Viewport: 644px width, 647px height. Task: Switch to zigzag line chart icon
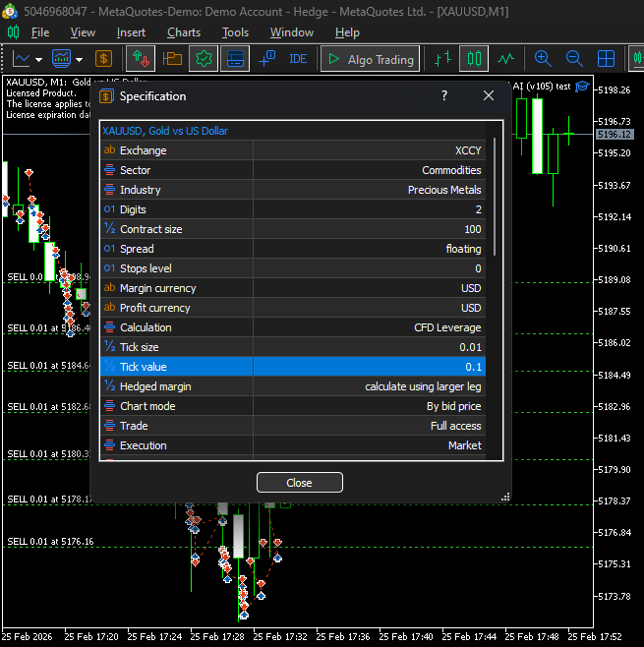pos(505,59)
